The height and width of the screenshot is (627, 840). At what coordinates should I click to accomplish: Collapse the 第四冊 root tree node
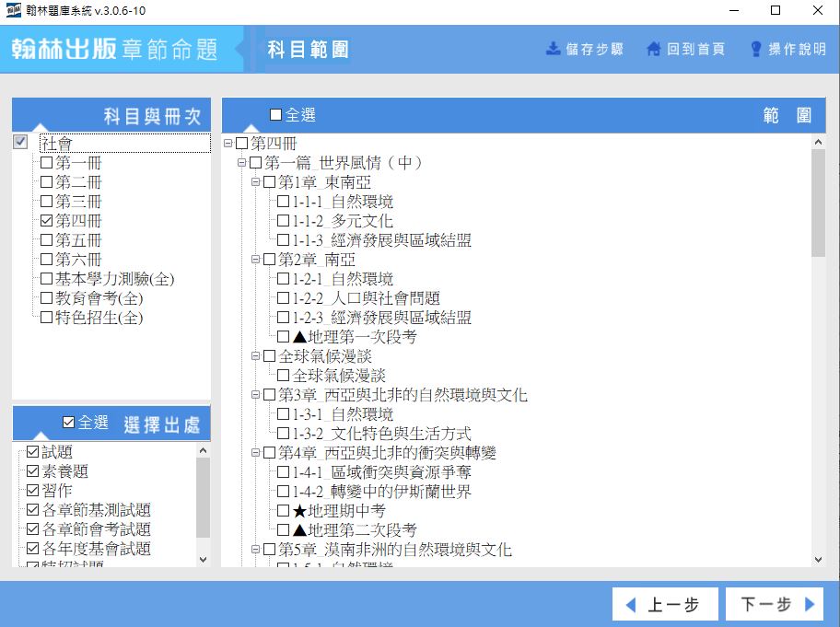tap(227, 143)
